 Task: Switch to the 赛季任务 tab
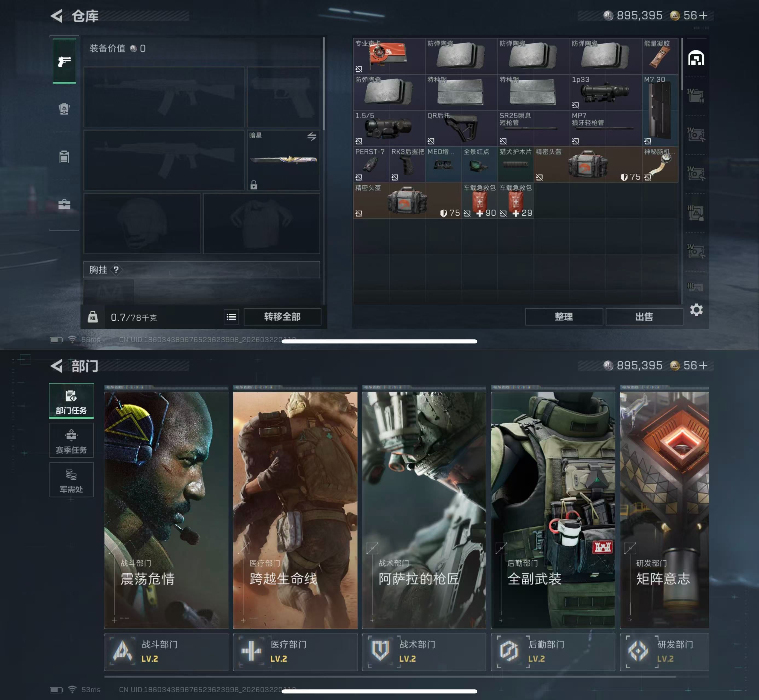[71, 441]
